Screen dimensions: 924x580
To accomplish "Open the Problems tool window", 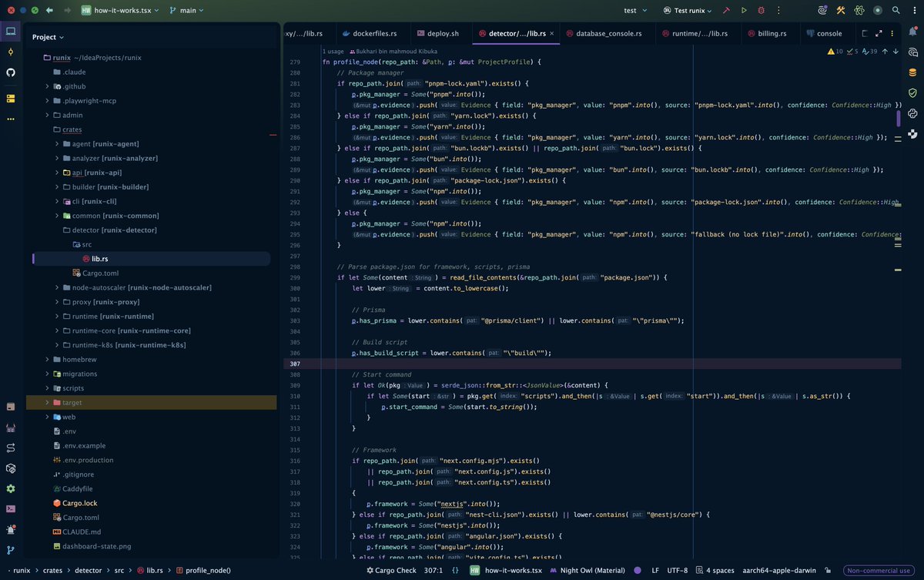I will pos(11,530).
